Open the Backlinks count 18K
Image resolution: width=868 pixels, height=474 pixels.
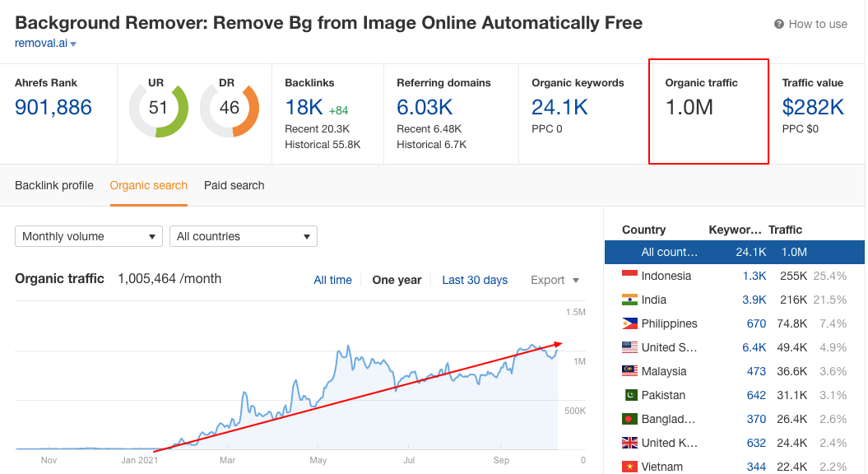pos(304,108)
